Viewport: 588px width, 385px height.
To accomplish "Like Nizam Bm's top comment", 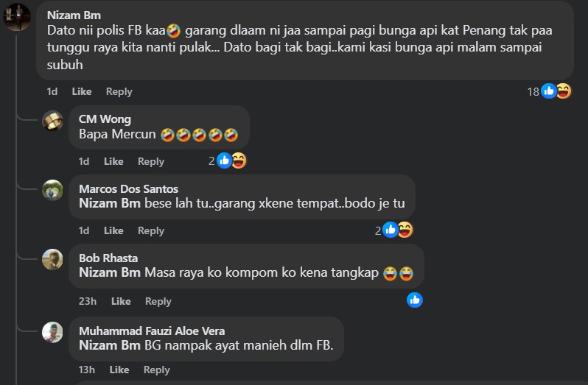I will pos(82,91).
